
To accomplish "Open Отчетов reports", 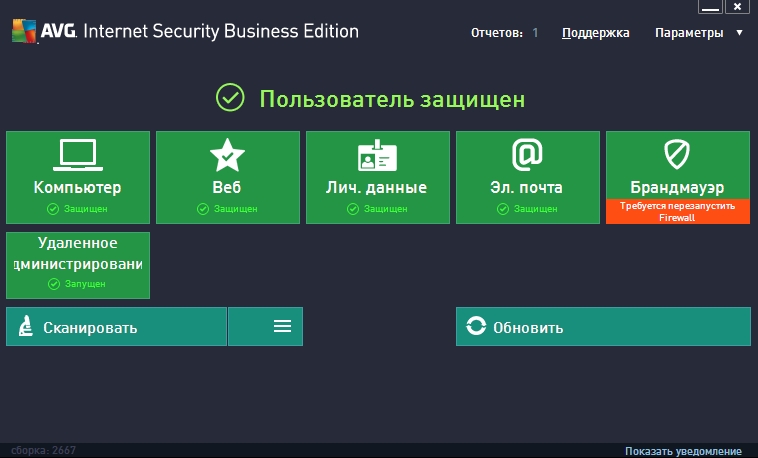I will tap(497, 33).
